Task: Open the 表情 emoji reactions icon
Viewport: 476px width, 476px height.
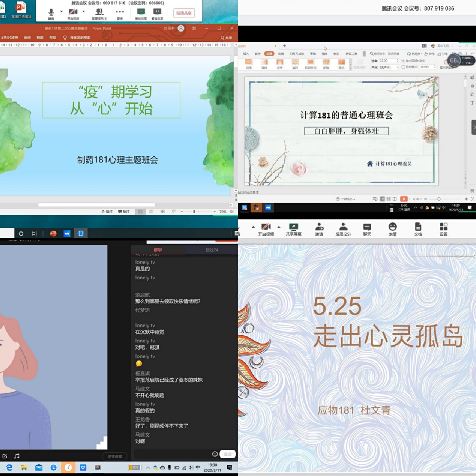Action: [x=392, y=228]
